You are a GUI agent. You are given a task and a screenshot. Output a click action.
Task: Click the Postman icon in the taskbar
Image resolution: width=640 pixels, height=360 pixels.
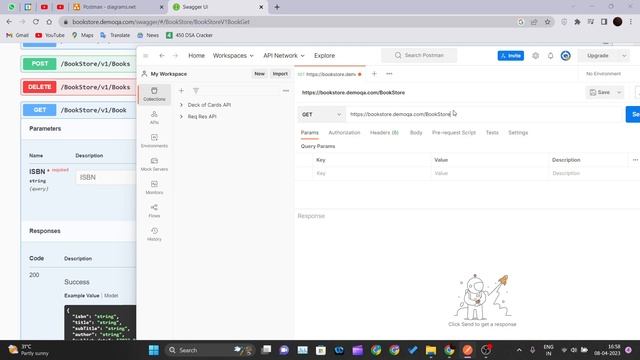click(467, 350)
